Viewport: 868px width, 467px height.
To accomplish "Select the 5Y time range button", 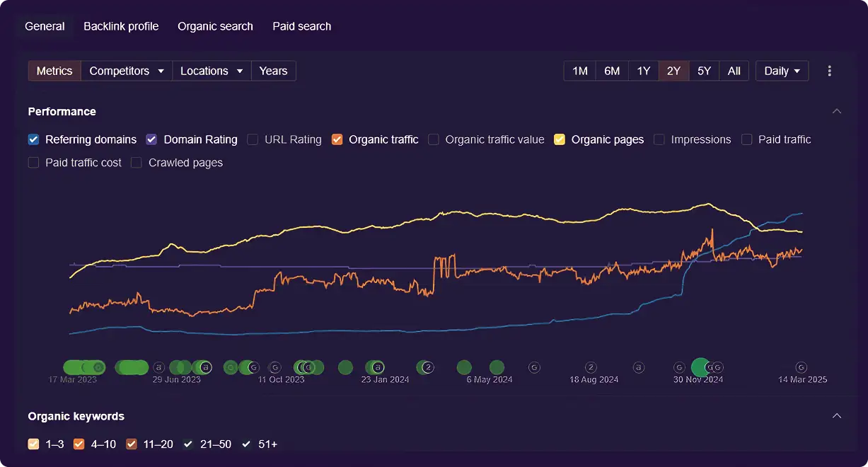I will click(703, 71).
